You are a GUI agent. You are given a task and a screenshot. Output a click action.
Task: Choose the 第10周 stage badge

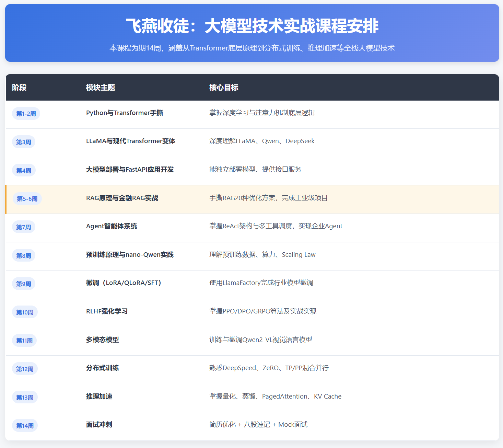pyautogui.click(x=25, y=312)
